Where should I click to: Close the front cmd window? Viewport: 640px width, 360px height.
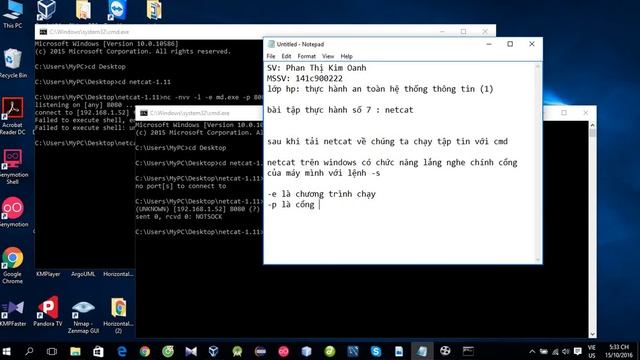[x=586, y=113]
